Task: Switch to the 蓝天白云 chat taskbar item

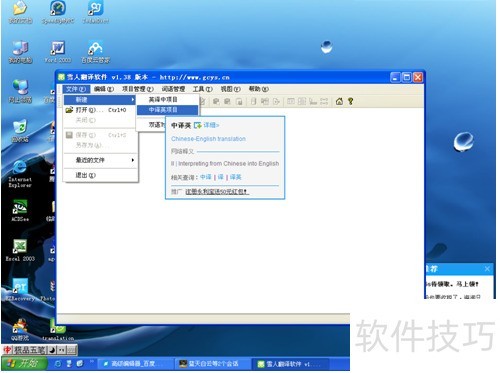Action: pyautogui.click(x=212, y=364)
